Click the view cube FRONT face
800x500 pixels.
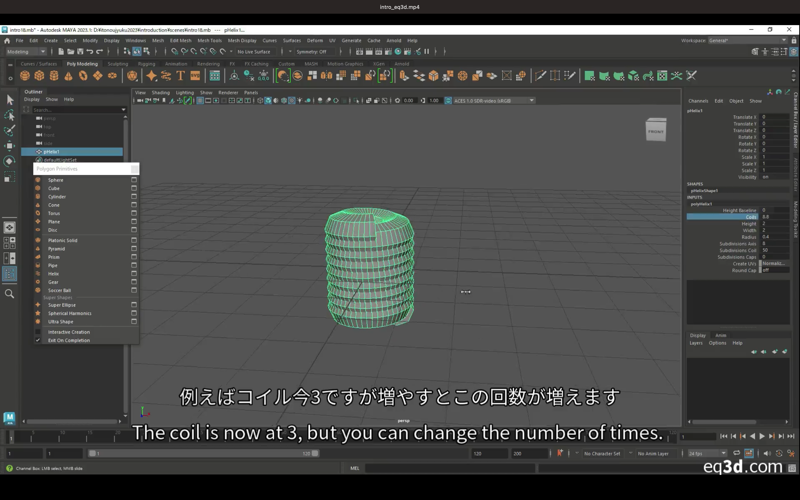pyautogui.click(x=656, y=131)
